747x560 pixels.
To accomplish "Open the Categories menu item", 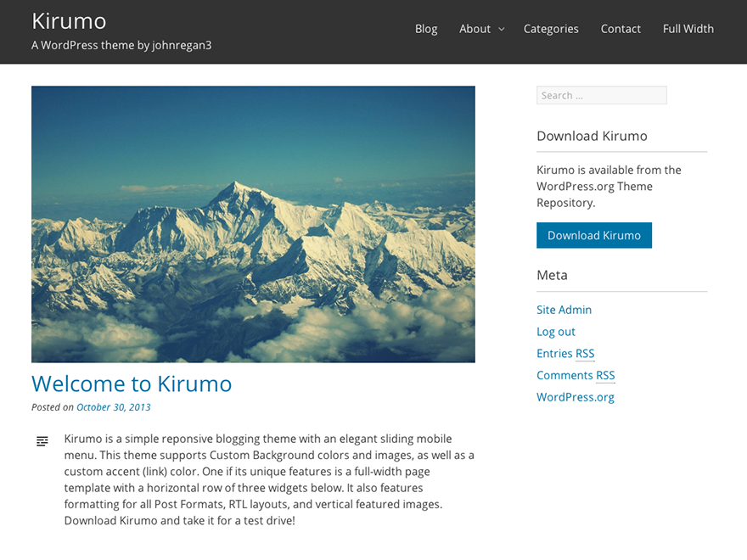I will 551,29.
